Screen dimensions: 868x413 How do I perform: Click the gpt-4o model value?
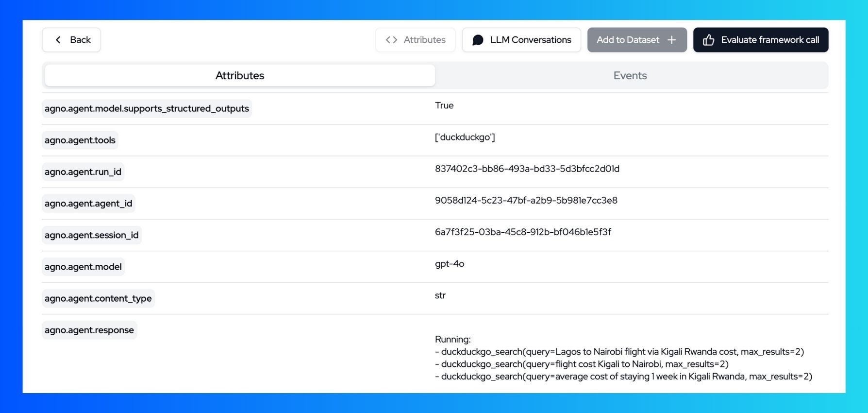coord(450,263)
